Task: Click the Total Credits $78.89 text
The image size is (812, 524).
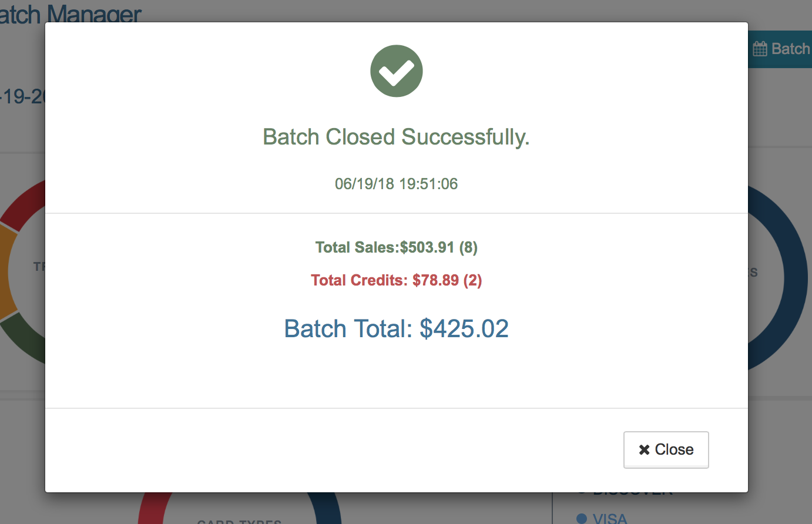Action: [x=396, y=280]
